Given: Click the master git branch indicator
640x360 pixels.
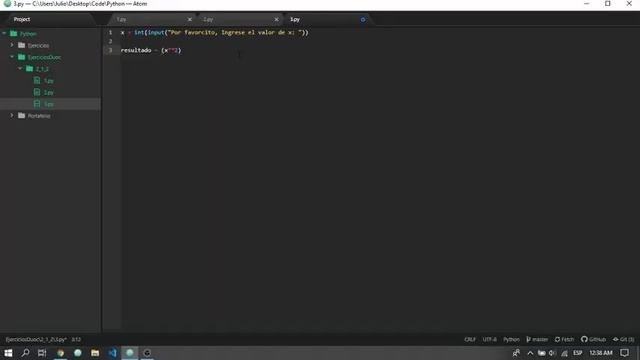Looking at the screenshot, I should [537, 340].
